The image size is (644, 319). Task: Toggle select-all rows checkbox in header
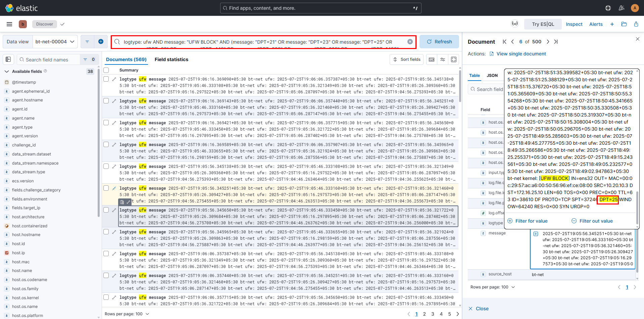tap(106, 70)
